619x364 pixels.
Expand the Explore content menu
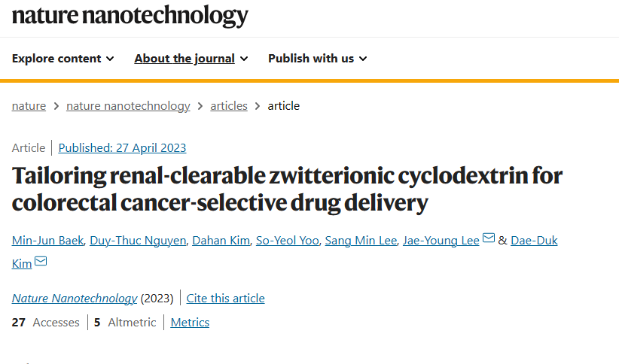point(63,59)
